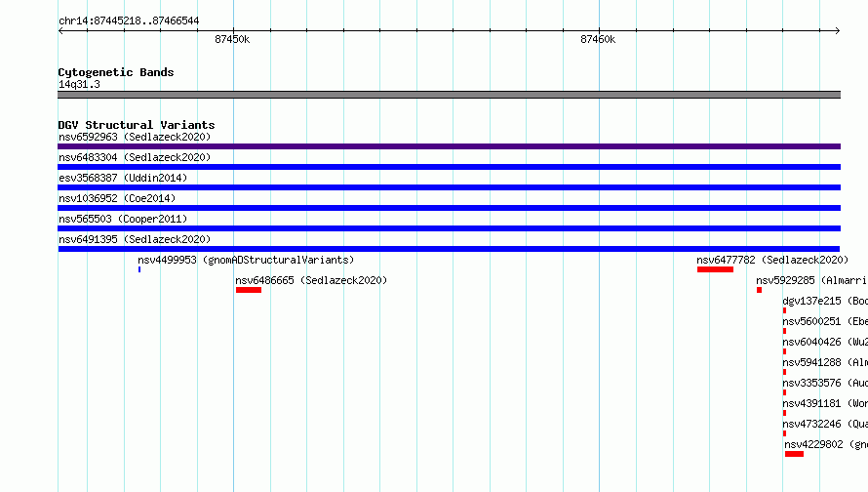This screenshot has width=868, height=492.
Task: Click the right arrowhead of the ruler
Action: [838, 31]
